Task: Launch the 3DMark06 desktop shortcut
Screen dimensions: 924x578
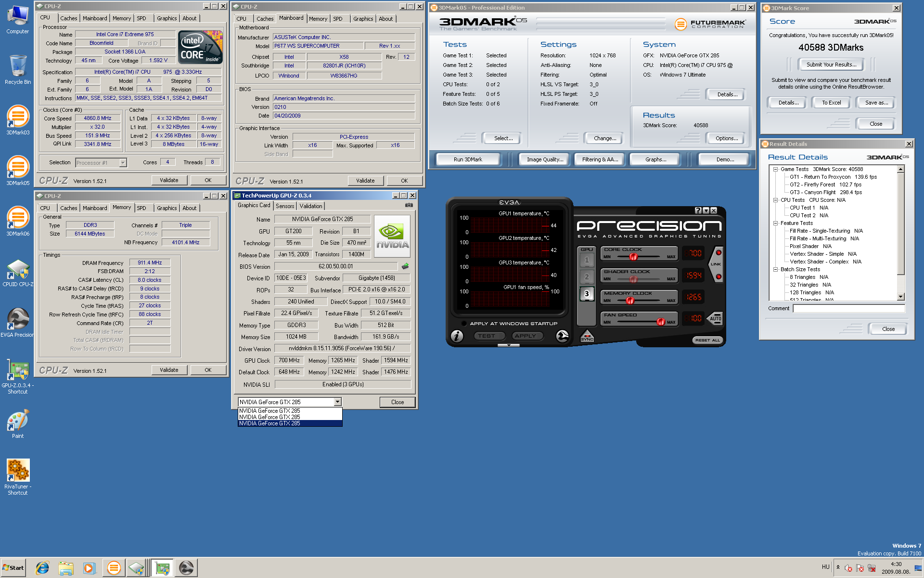Action: tap(18, 222)
